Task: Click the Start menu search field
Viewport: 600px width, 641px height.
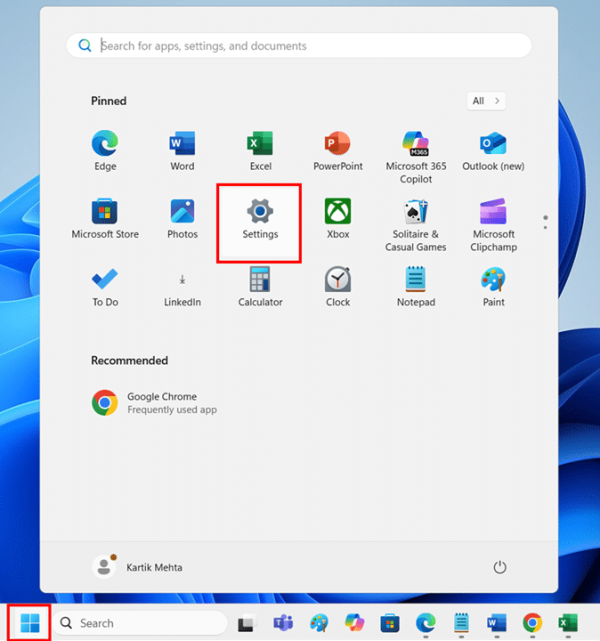Action: pos(299,45)
